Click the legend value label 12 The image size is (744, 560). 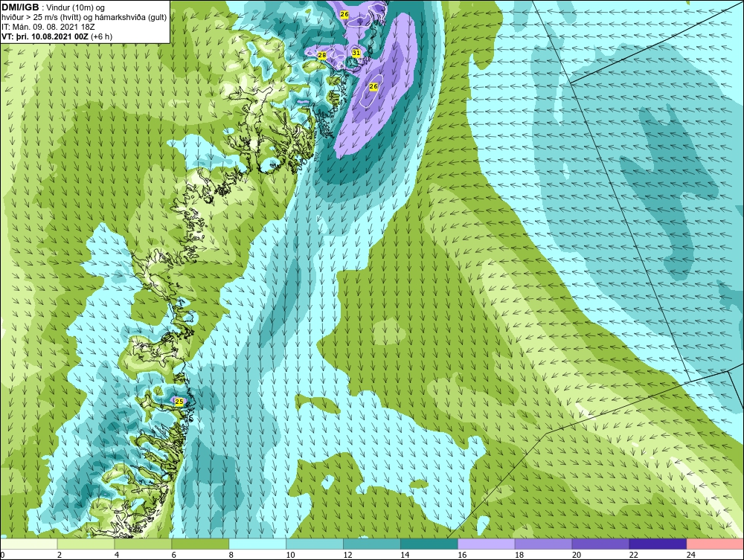(x=347, y=555)
